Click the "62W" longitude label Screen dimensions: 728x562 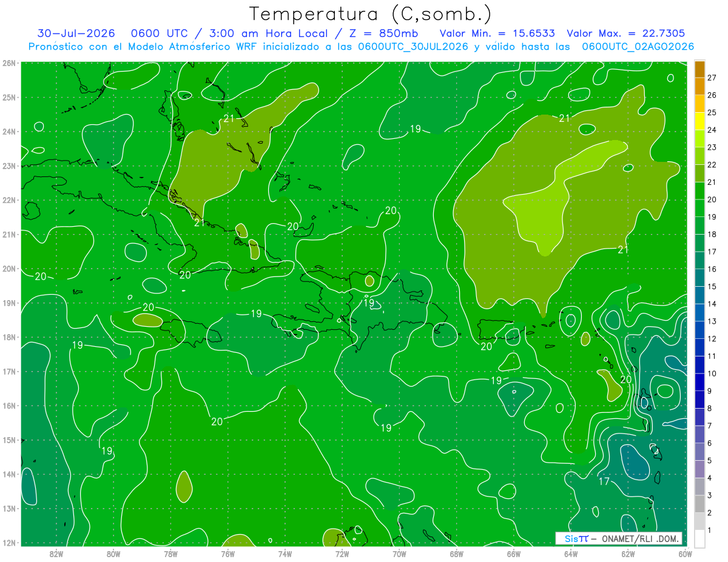pyautogui.click(x=628, y=554)
